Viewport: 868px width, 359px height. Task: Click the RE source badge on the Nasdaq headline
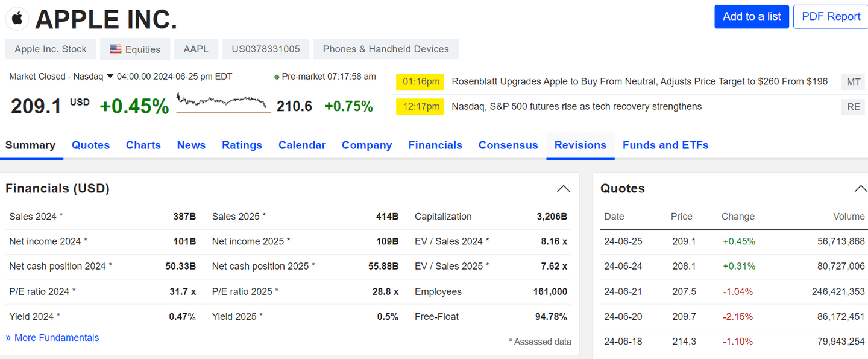pyautogui.click(x=852, y=106)
